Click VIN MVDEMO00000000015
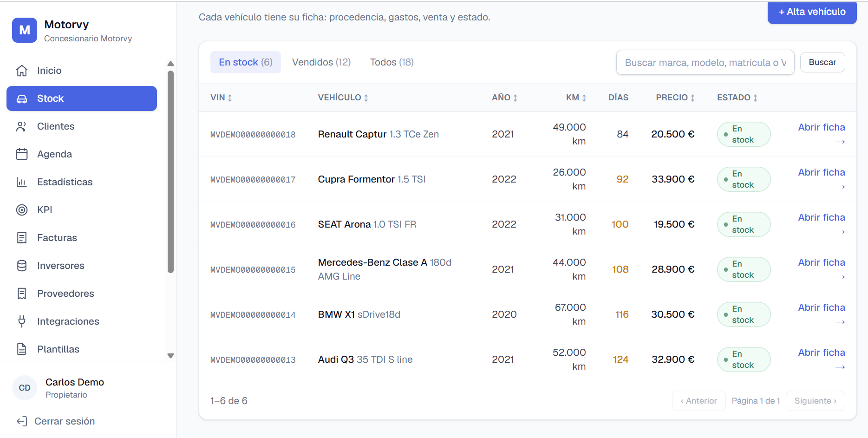This screenshot has width=868, height=438. pos(253,270)
